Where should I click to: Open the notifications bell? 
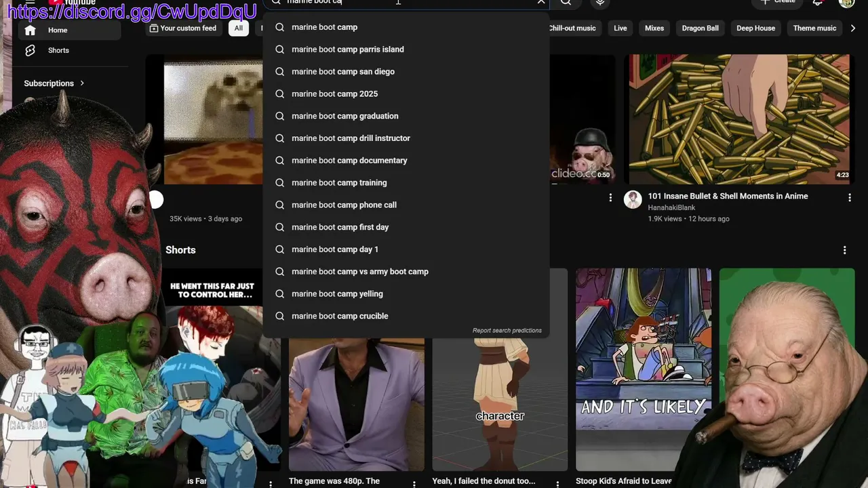click(818, 3)
